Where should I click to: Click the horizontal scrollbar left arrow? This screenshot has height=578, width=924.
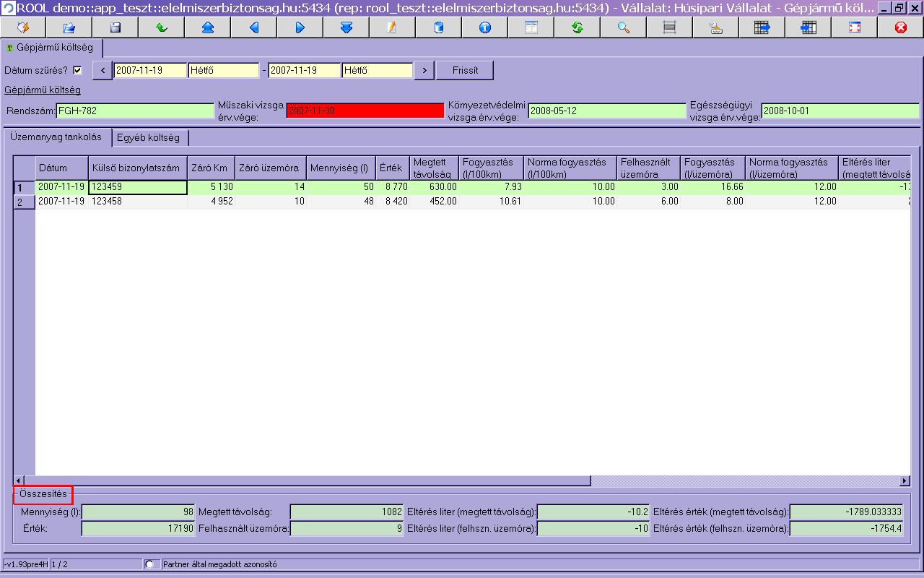coord(19,481)
